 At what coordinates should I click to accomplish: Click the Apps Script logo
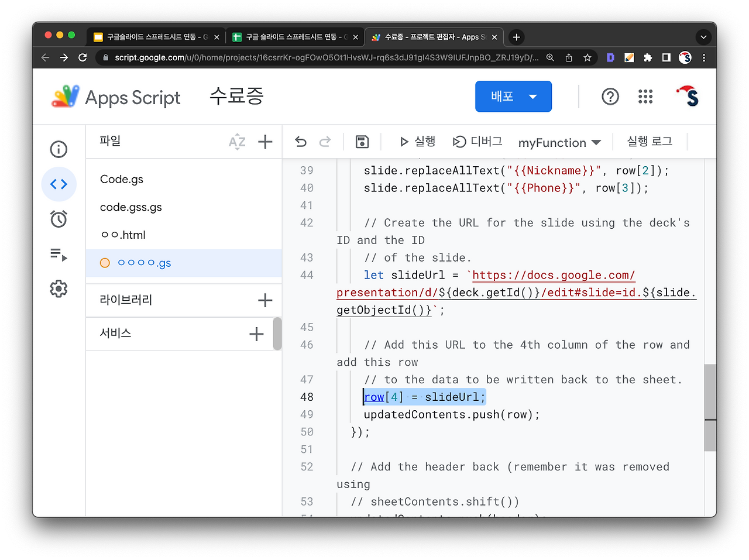pyautogui.click(x=116, y=97)
